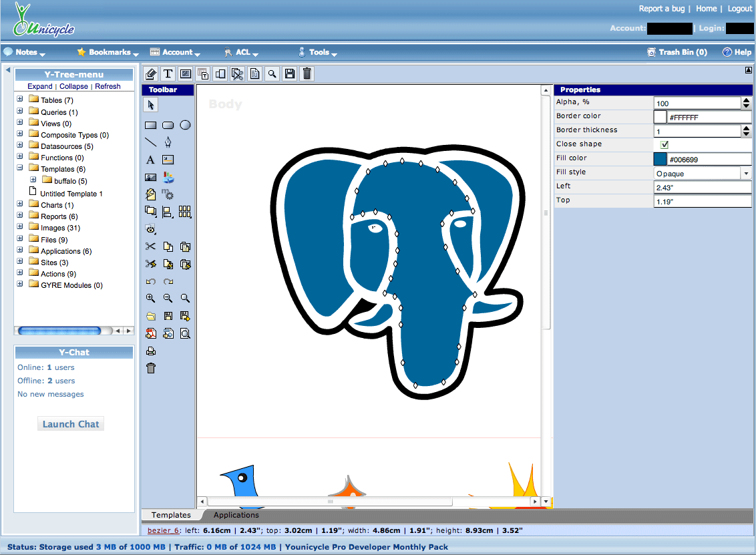Click the Launch Chat button
The image size is (756, 555).
[x=71, y=424]
